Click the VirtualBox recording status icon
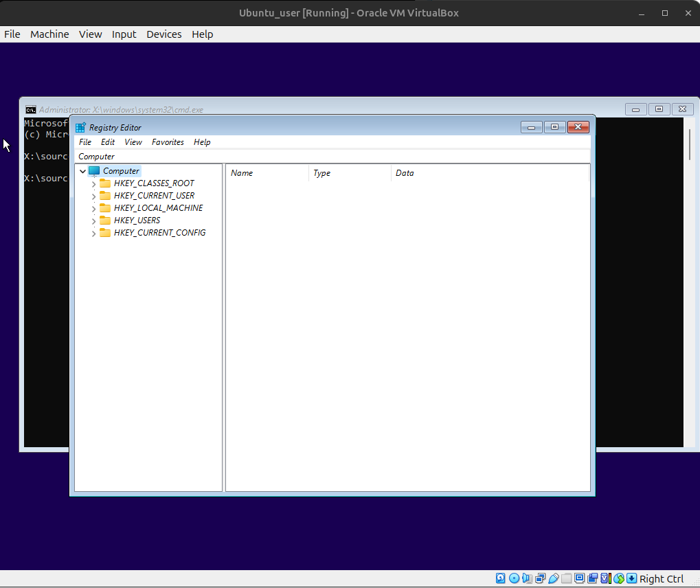This screenshot has width=700, height=588. 593,578
